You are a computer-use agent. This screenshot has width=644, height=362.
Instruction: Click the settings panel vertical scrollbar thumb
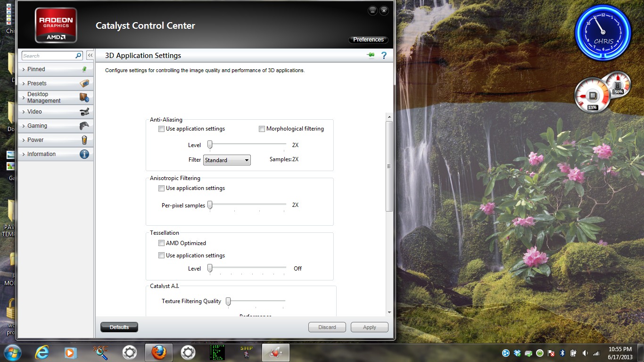point(389,166)
